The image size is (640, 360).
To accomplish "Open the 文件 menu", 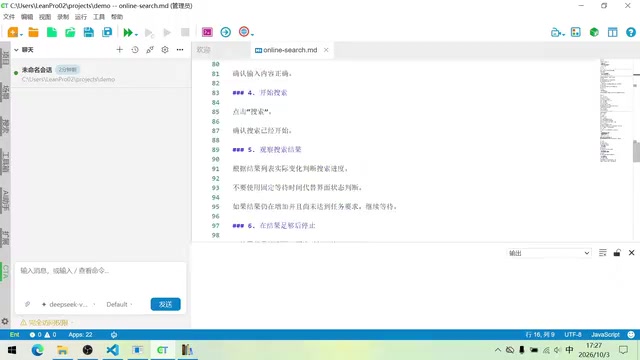I will coord(9,17).
